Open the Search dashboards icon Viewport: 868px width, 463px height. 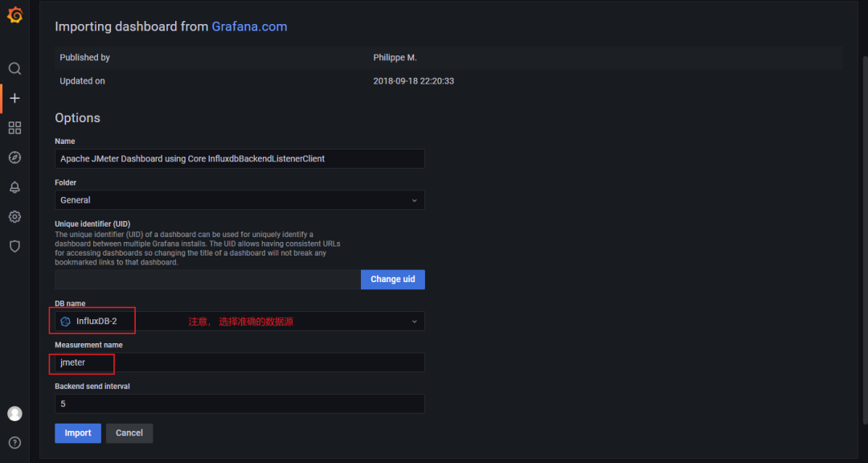pyautogui.click(x=14, y=68)
